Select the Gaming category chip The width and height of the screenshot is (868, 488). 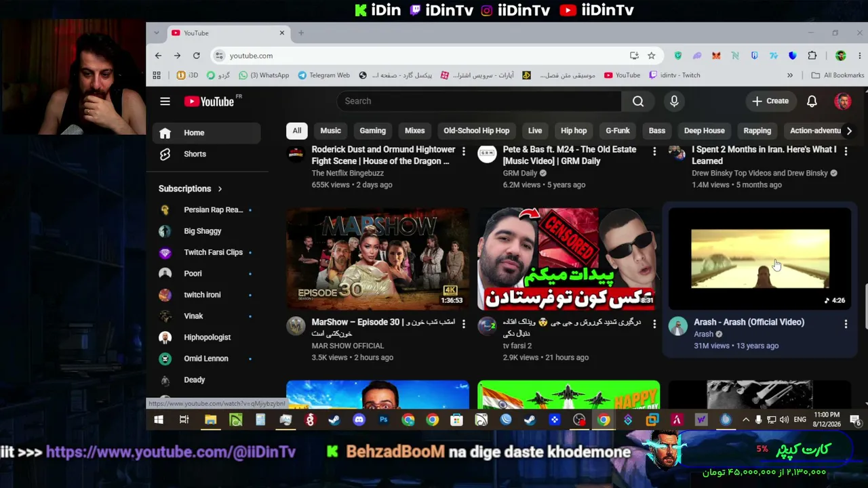[372, 131]
